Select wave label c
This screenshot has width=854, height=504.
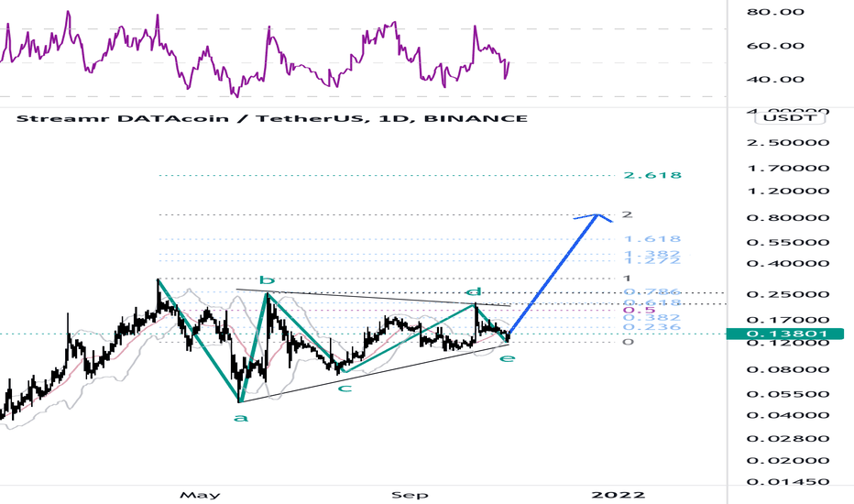(345, 388)
